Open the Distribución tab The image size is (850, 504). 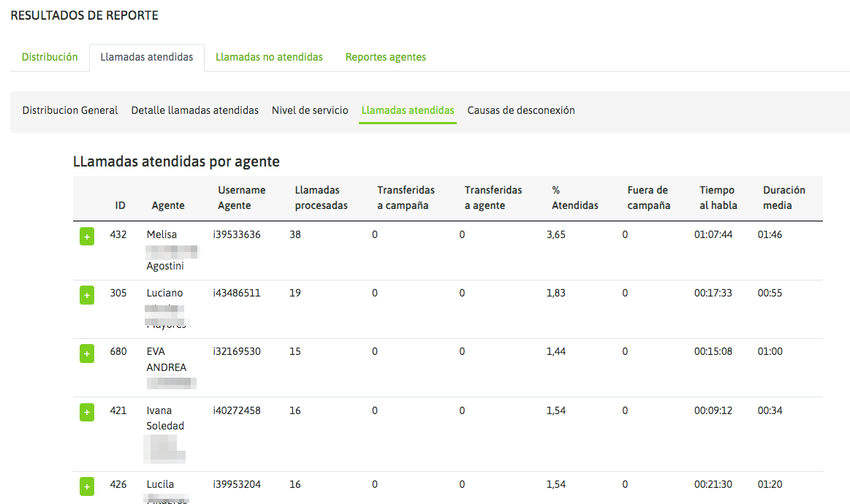[x=50, y=57]
